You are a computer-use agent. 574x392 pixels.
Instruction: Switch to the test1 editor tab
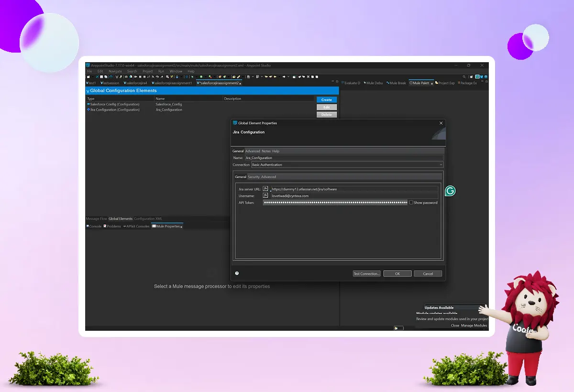[91, 83]
